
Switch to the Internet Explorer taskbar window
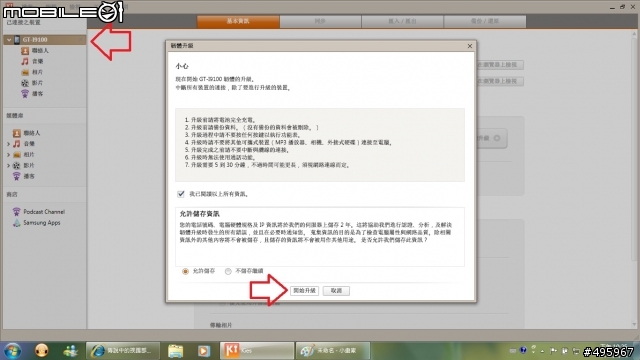pyautogui.click(x=122, y=351)
